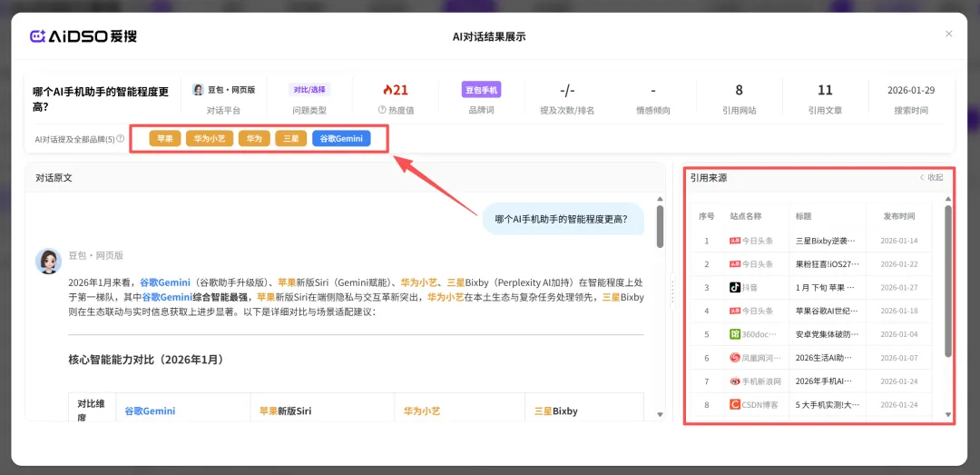Click the date 2026-01-27 in sources
The width and height of the screenshot is (980, 475).
point(898,288)
